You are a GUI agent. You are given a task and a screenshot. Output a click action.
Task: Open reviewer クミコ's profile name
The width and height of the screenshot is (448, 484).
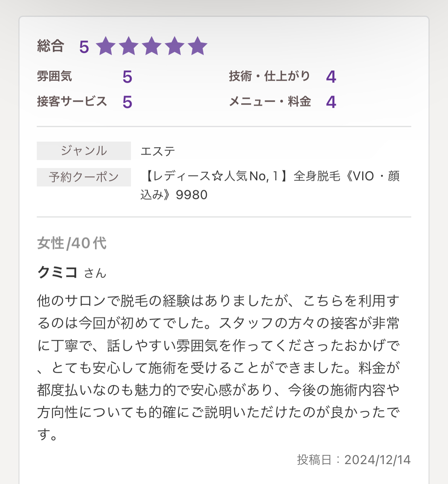[58, 272]
